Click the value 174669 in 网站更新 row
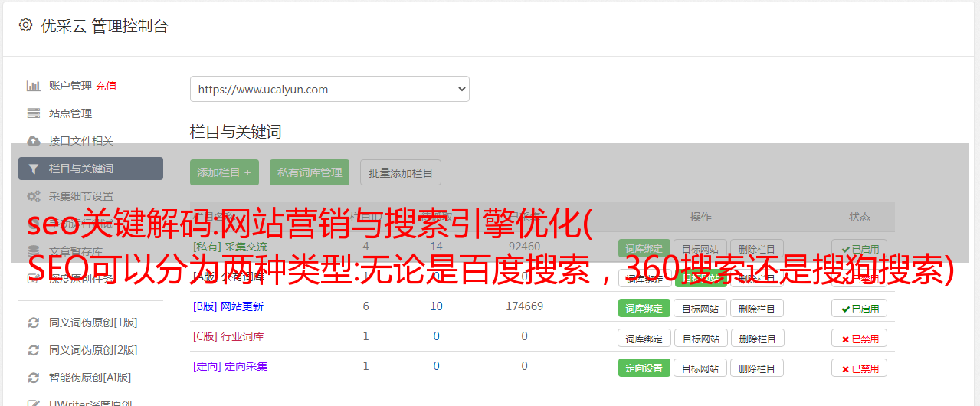This screenshot has width=980, height=406. coord(524,306)
